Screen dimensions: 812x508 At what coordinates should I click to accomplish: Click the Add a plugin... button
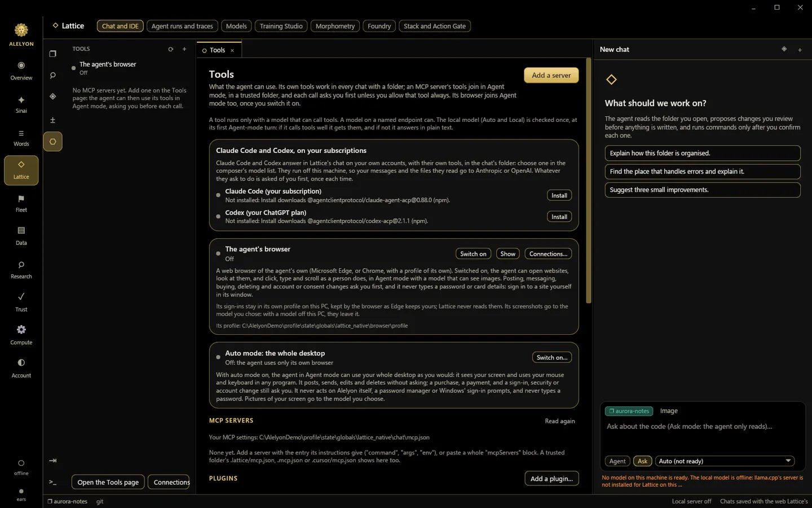[x=551, y=479]
